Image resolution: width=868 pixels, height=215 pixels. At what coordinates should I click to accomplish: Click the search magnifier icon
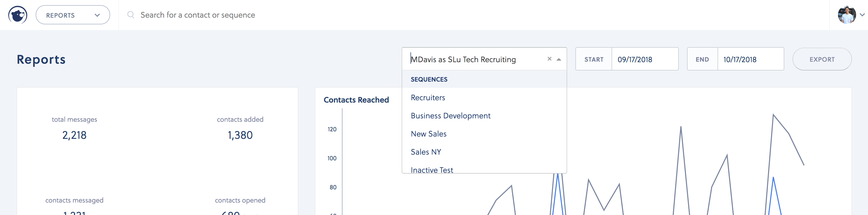point(131,15)
